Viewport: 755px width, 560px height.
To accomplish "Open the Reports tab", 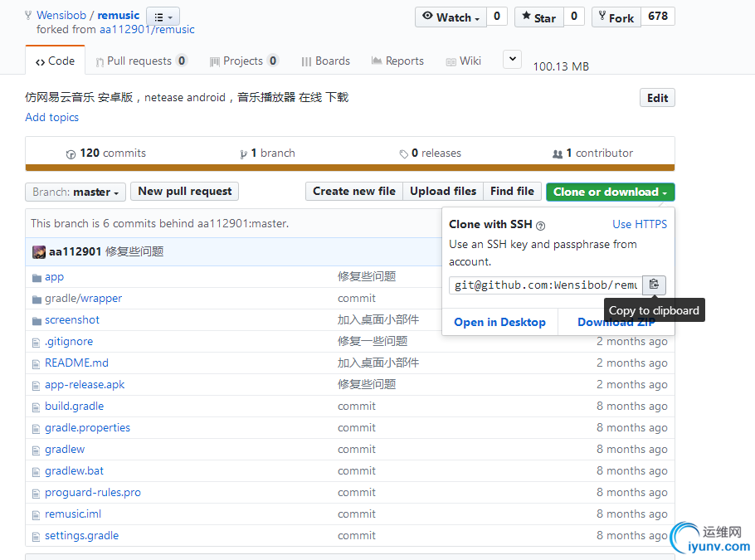I will point(397,61).
